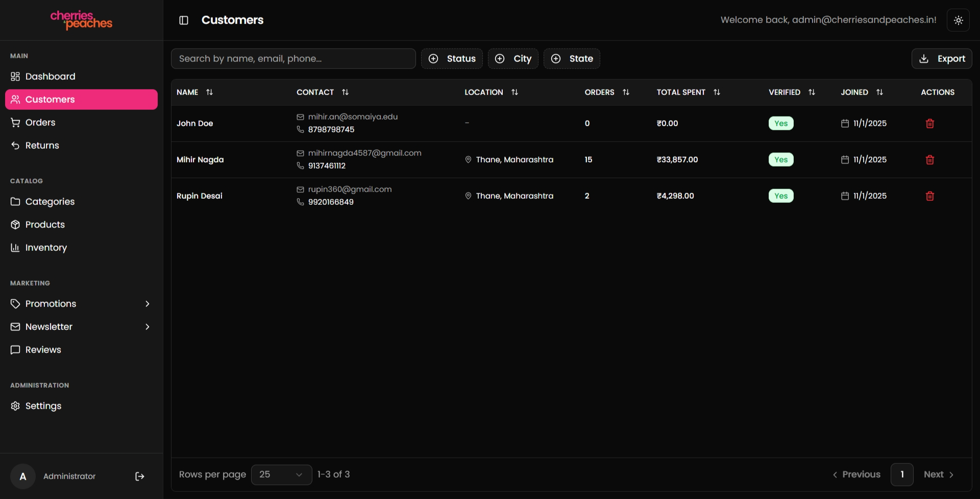Open the rows per page dropdown
The height and width of the screenshot is (499, 980).
(x=281, y=474)
